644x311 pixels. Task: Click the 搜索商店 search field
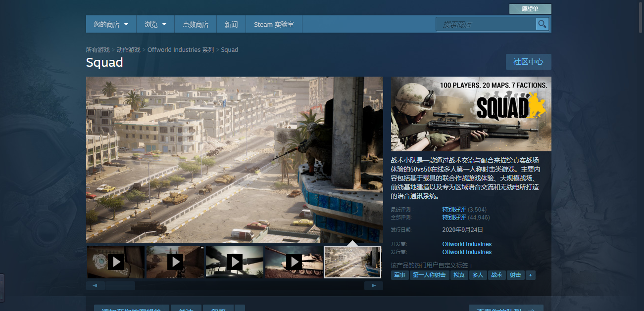(486, 24)
